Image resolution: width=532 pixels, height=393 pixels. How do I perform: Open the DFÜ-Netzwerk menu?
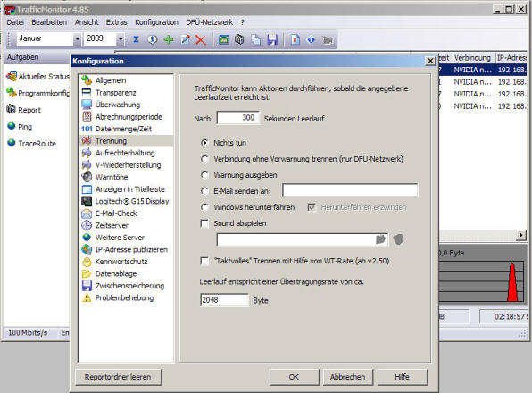pyautogui.click(x=210, y=22)
